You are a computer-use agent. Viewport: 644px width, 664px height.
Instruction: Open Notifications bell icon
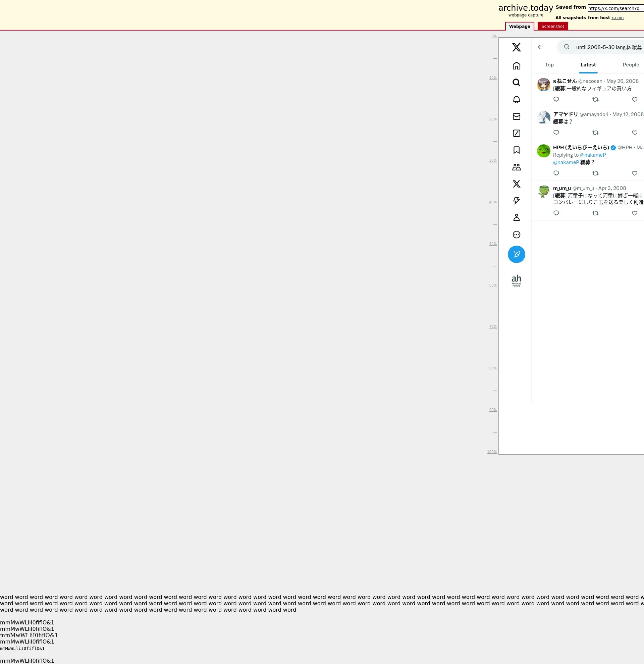pos(516,100)
